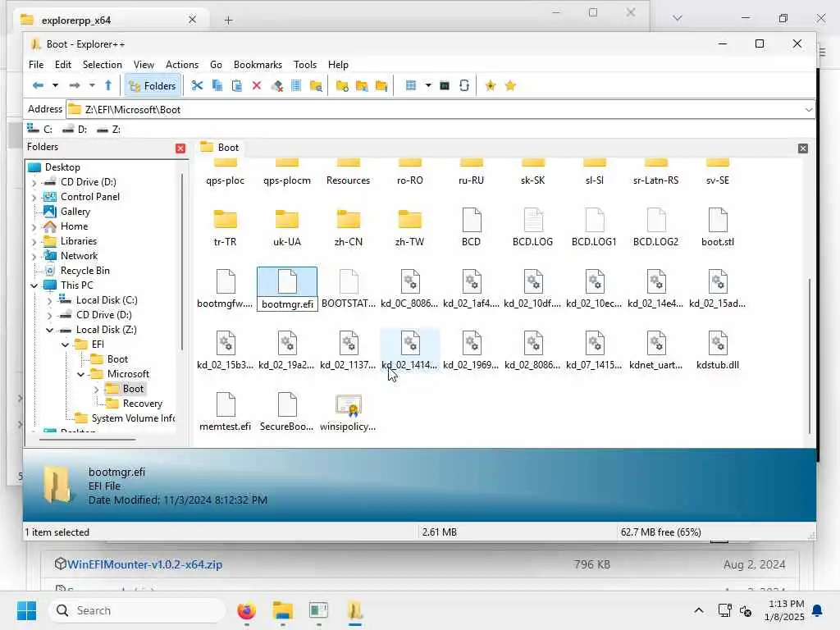
Task: Click the taskbar Search box
Action: click(x=137, y=610)
